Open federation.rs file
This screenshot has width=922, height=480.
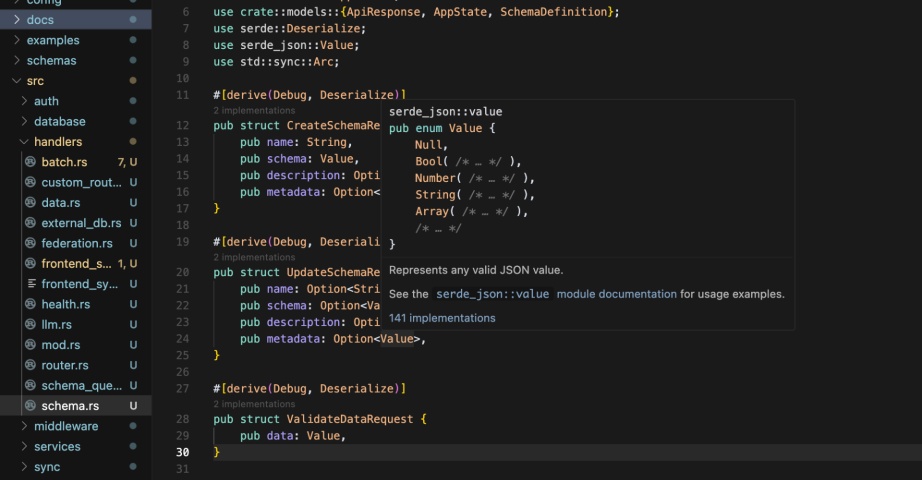pos(76,243)
